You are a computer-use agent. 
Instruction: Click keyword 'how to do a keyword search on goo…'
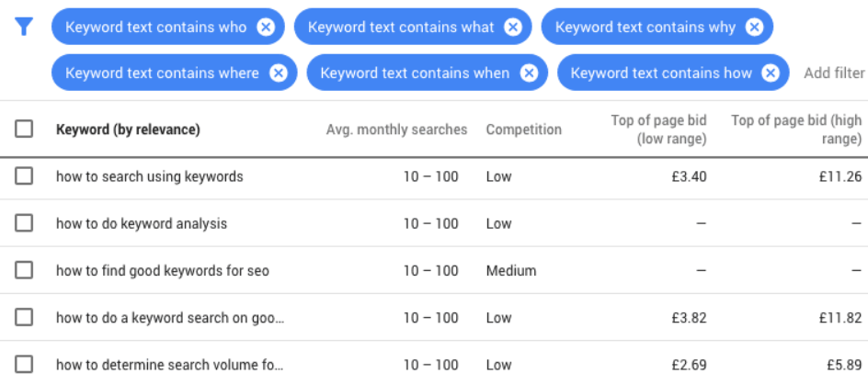coord(170,318)
